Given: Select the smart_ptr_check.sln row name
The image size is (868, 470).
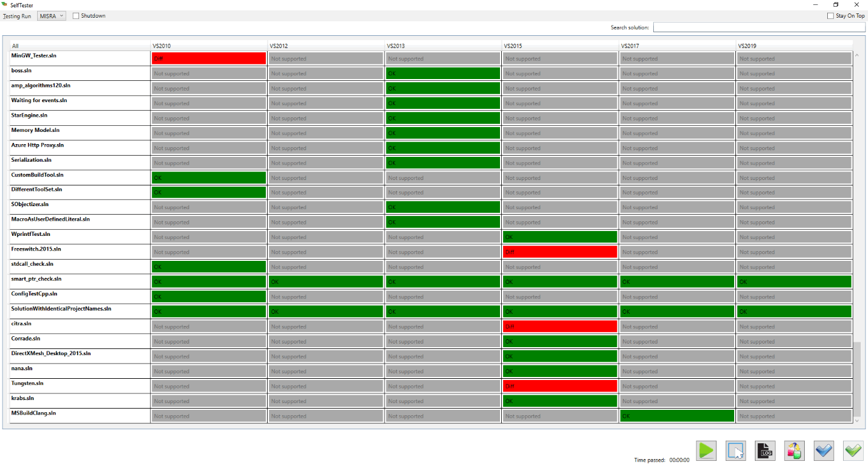Looking at the screenshot, I should (x=36, y=278).
